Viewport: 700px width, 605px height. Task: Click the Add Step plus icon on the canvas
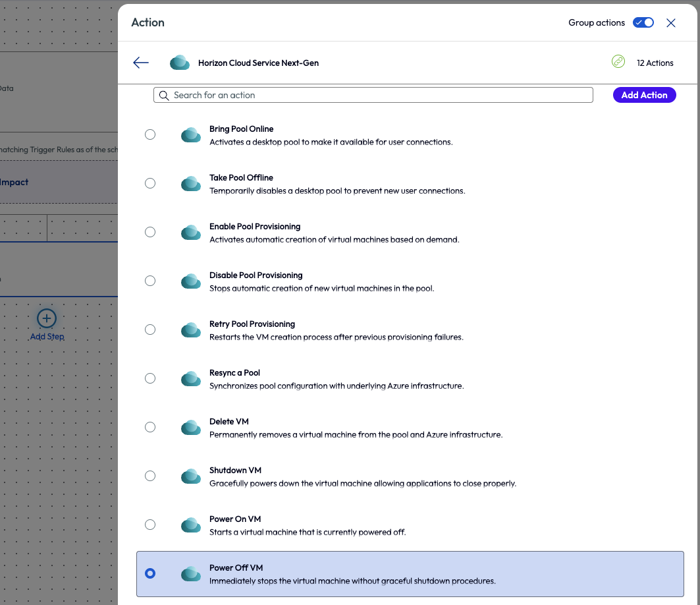click(46, 318)
